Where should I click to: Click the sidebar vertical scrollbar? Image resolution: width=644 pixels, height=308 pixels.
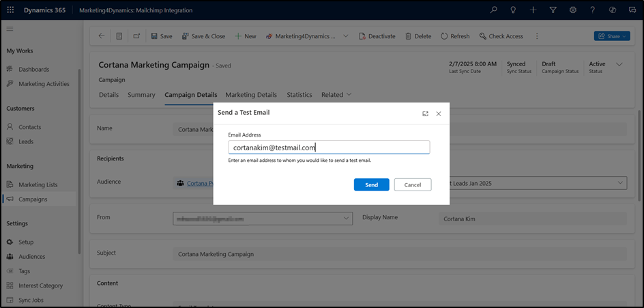point(79,162)
